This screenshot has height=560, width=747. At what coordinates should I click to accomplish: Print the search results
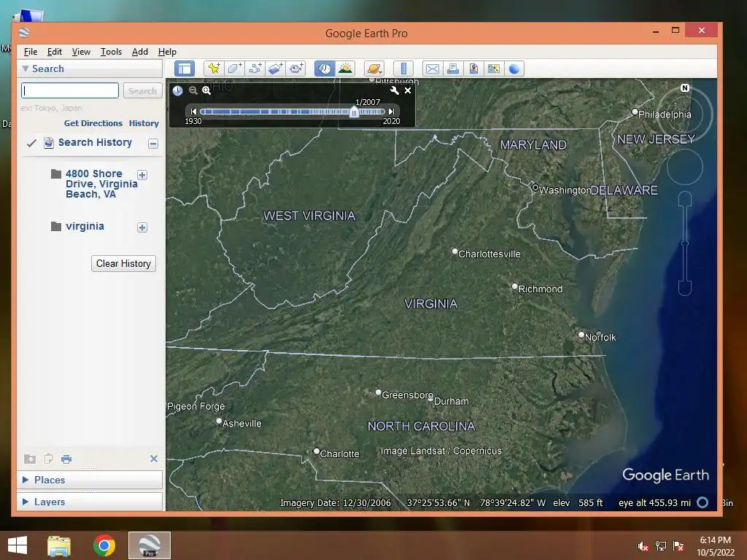pyautogui.click(x=66, y=459)
